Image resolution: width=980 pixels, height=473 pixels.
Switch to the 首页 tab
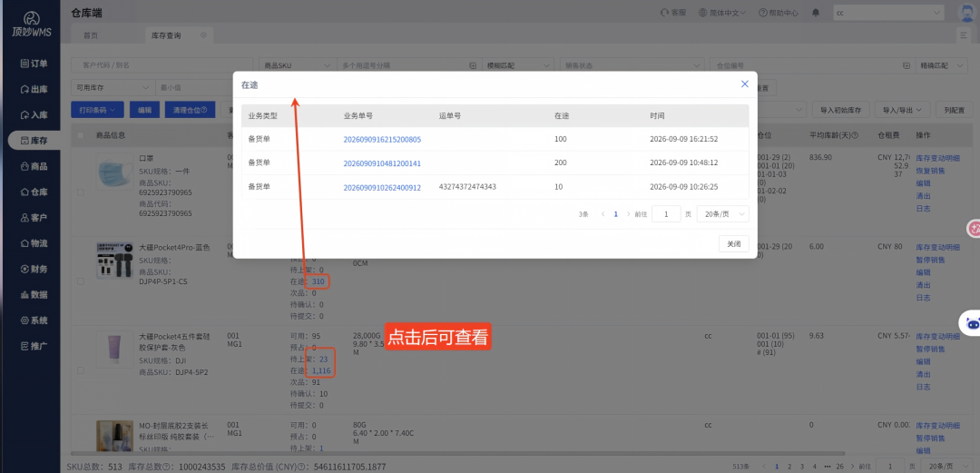(91, 35)
